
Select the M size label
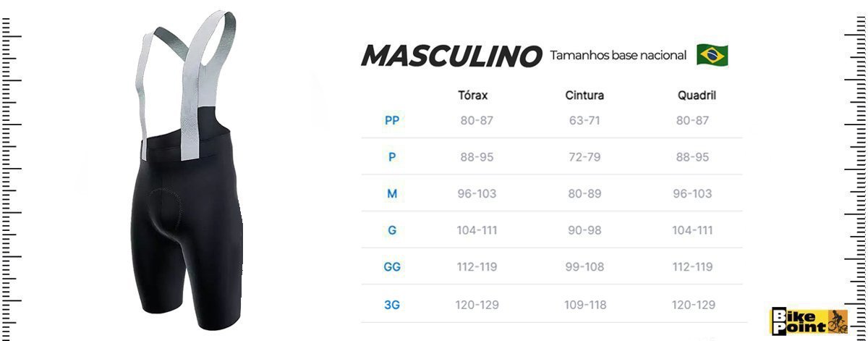(x=392, y=193)
